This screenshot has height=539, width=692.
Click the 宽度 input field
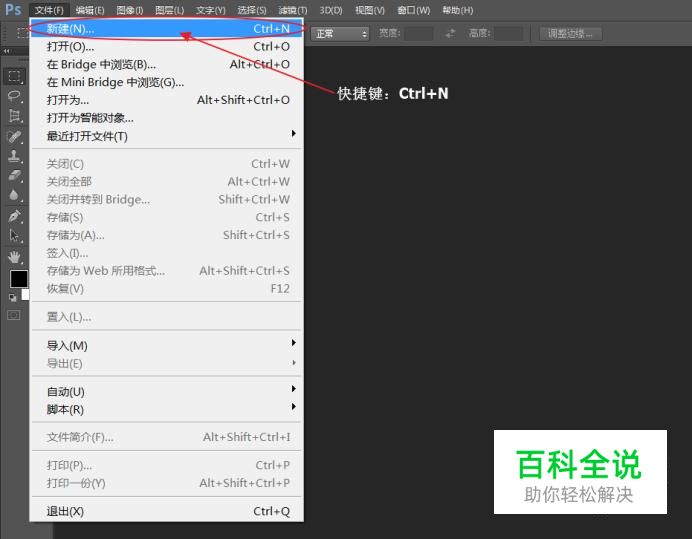pyautogui.click(x=419, y=34)
